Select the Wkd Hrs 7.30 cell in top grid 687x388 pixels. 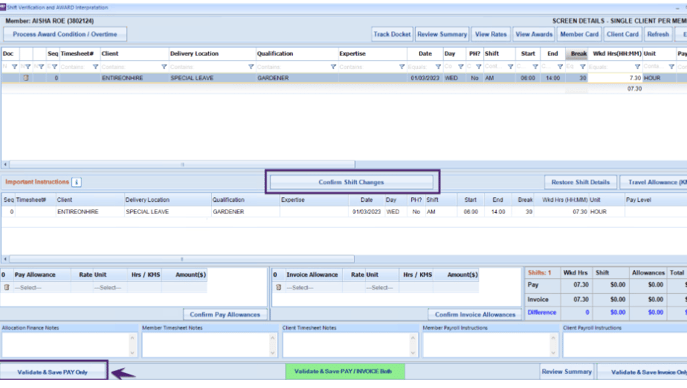click(615, 78)
